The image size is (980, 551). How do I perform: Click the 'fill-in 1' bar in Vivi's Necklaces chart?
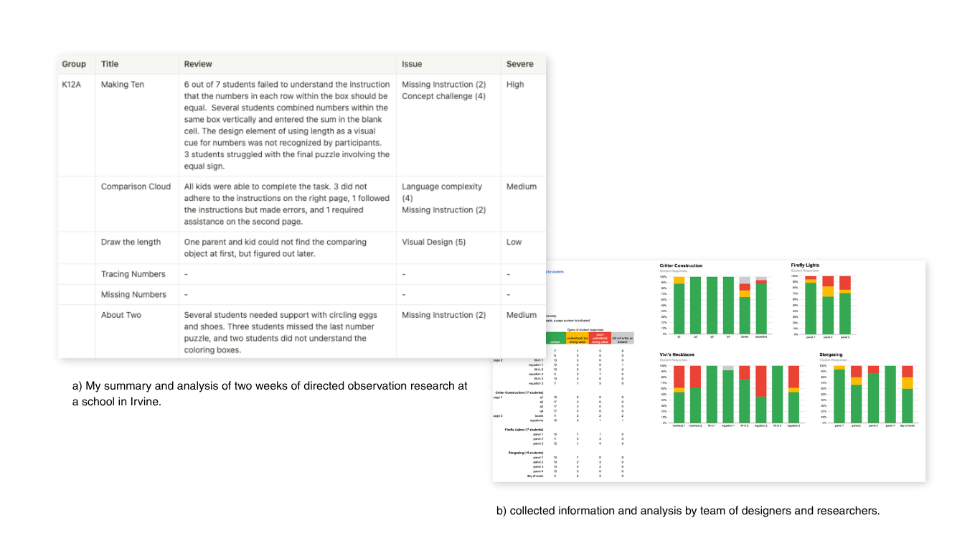712,395
